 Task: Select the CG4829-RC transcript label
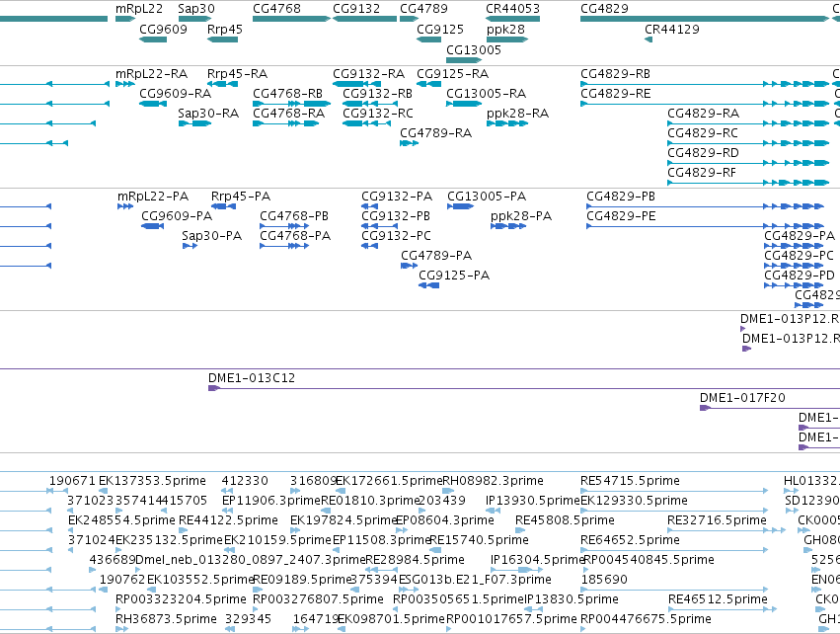[703, 133]
